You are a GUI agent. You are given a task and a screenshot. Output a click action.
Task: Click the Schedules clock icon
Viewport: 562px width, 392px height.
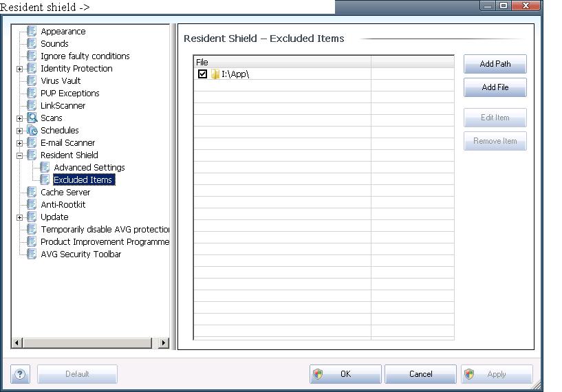(32, 130)
